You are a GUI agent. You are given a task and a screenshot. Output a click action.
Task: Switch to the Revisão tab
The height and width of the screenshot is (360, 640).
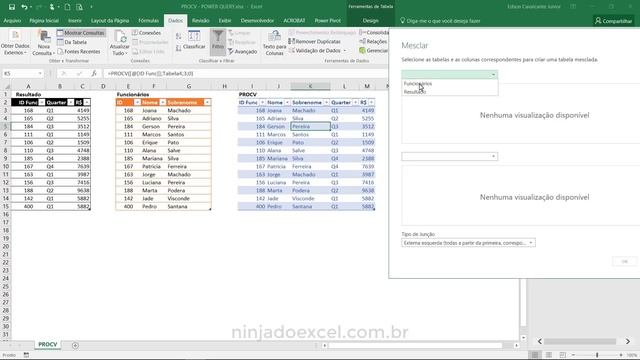coord(200,20)
